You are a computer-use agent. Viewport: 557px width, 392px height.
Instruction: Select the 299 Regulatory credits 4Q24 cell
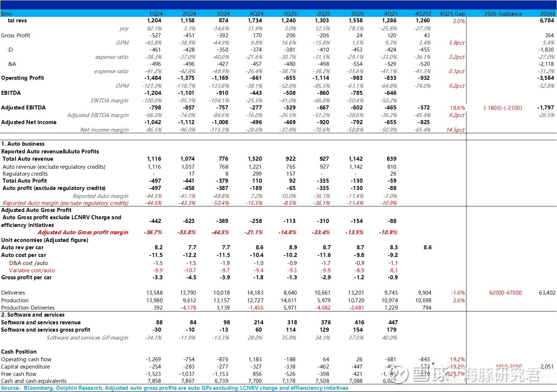(x=257, y=174)
